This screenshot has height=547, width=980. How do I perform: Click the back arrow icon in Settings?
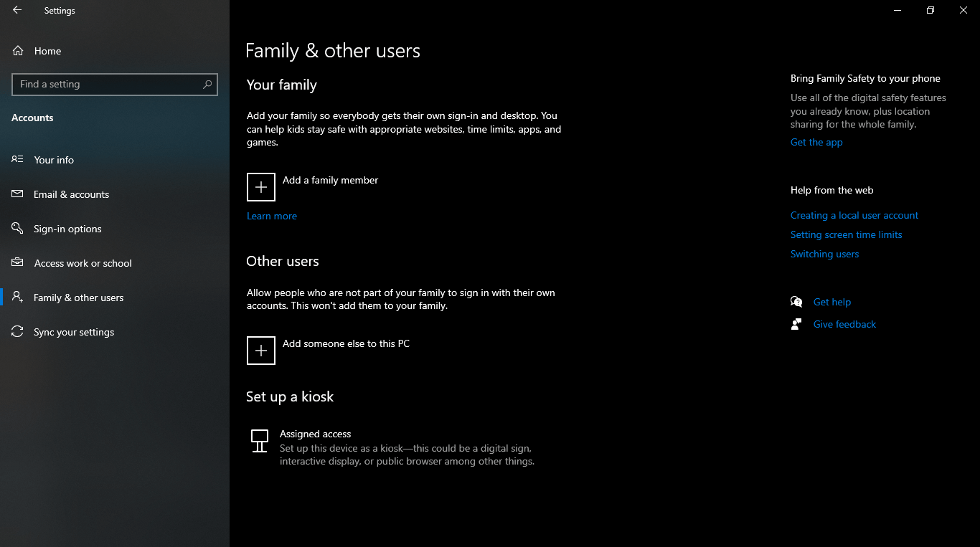(17, 11)
